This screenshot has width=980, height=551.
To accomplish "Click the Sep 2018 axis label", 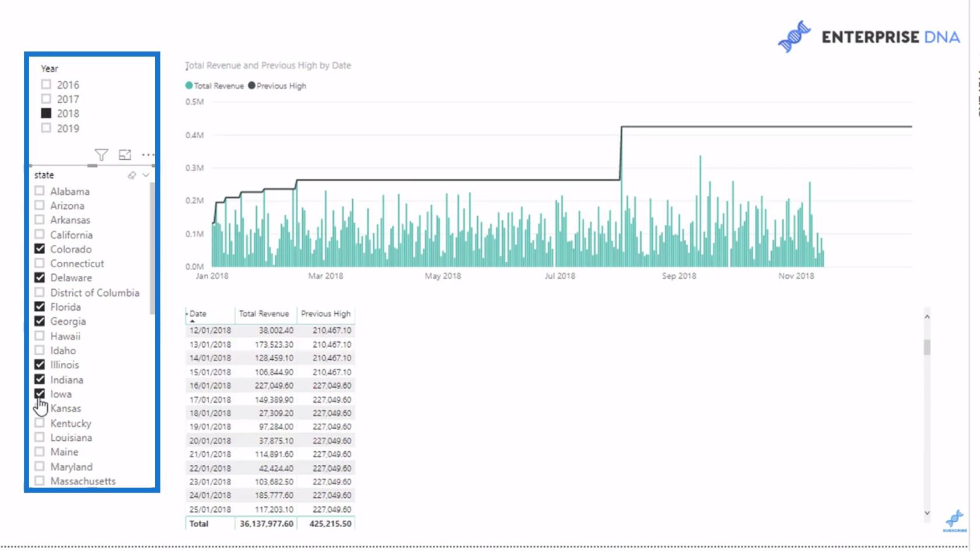I will point(679,276).
